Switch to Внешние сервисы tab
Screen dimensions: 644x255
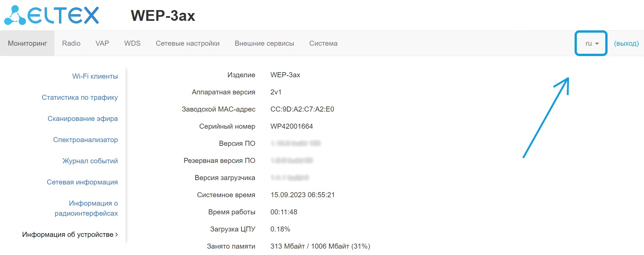point(264,43)
